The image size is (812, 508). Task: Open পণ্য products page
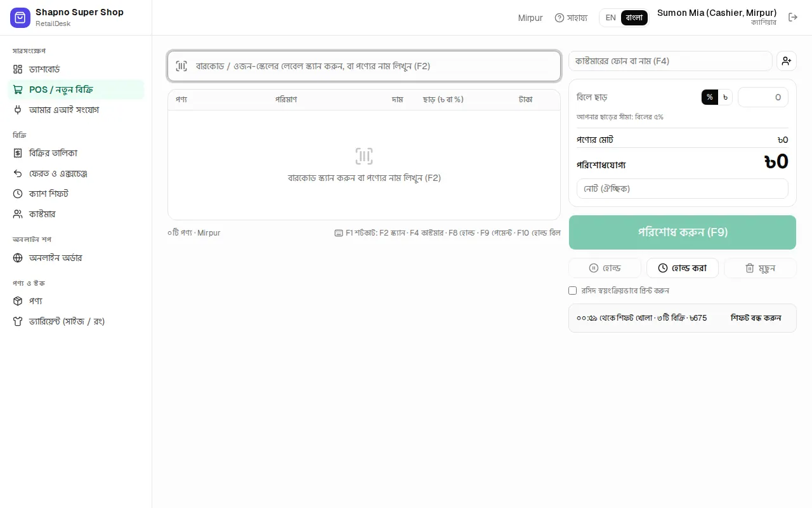coord(76,301)
